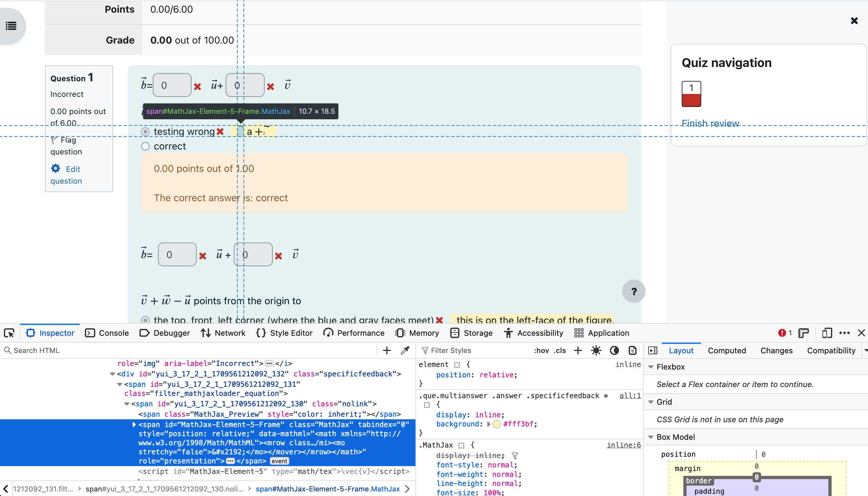Add a new CSS rule

pyautogui.click(x=578, y=350)
